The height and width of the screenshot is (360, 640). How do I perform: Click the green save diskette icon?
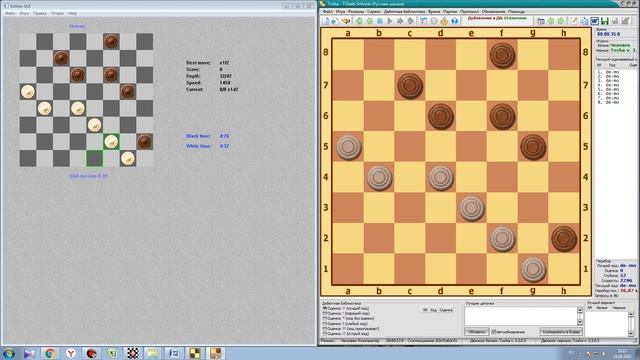[x=604, y=21]
